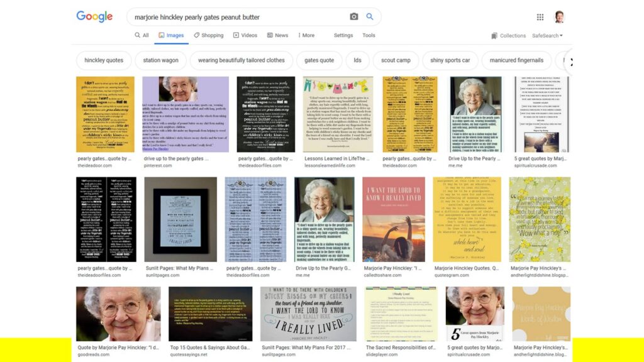Open search Settings
The image size is (644, 362).
pos(343,35)
